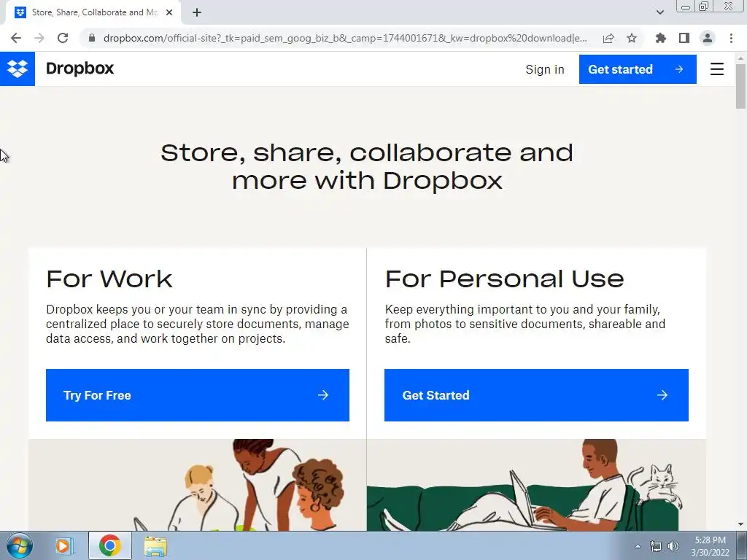747x560 pixels.
Task: Expand the tab search dropdown arrow
Action: click(659, 12)
